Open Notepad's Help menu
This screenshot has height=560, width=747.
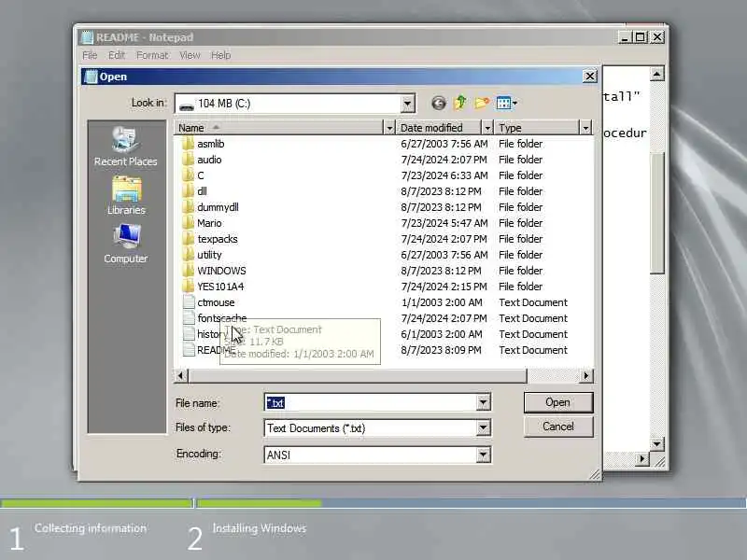(x=221, y=55)
